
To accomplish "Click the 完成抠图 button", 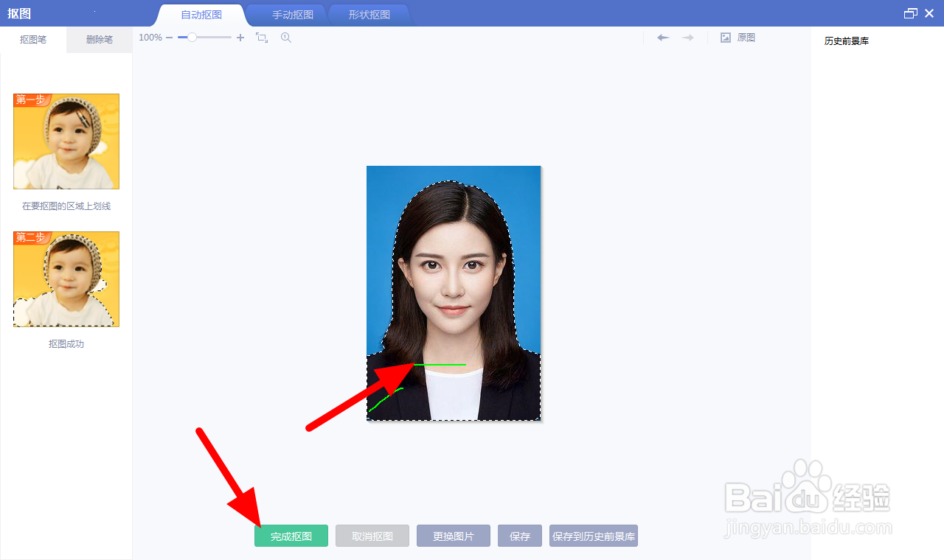I will (291, 536).
